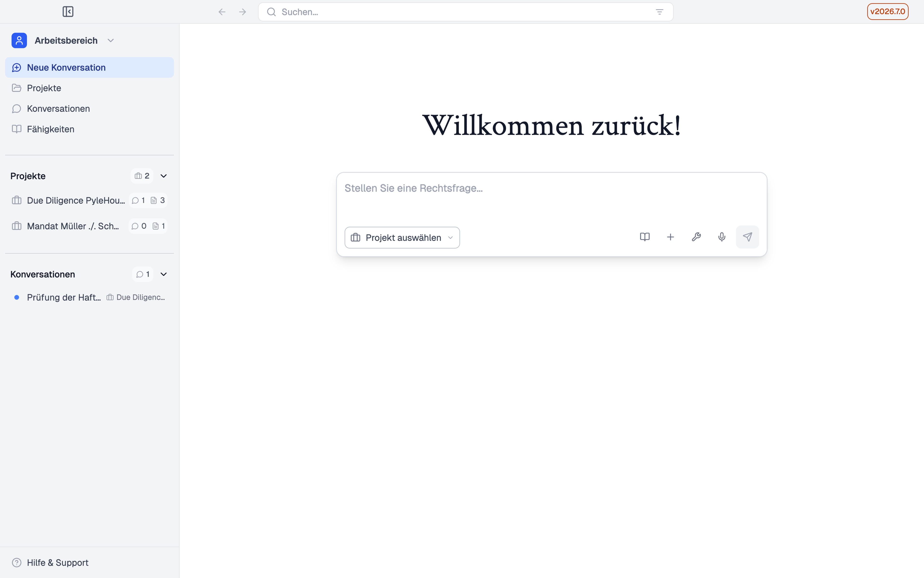Select Neue Konversation in the sidebar
This screenshot has width=924, height=578.
point(89,68)
